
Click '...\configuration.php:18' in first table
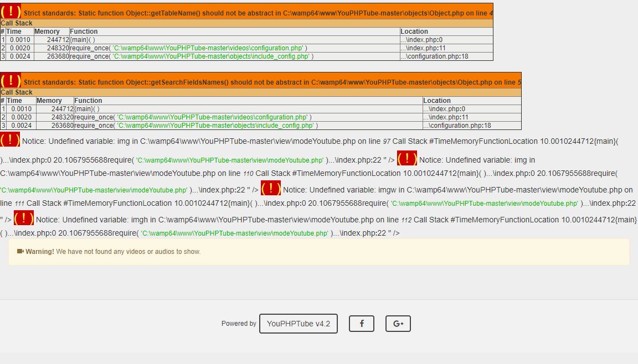coord(435,56)
